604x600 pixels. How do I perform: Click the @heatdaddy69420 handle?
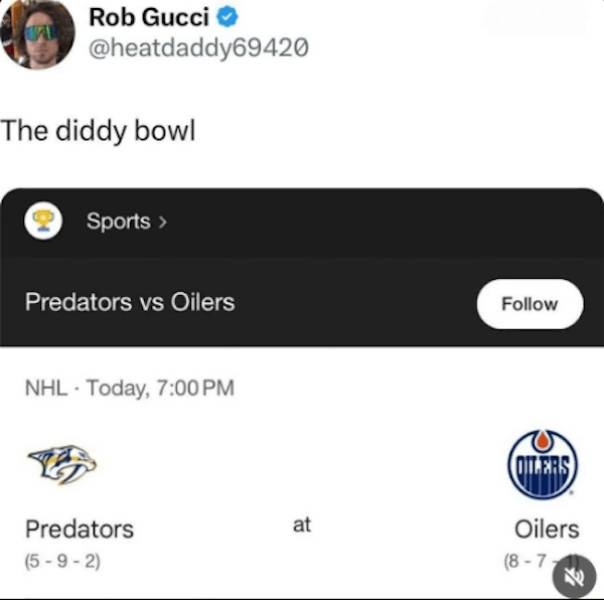pyautogui.click(x=198, y=47)
